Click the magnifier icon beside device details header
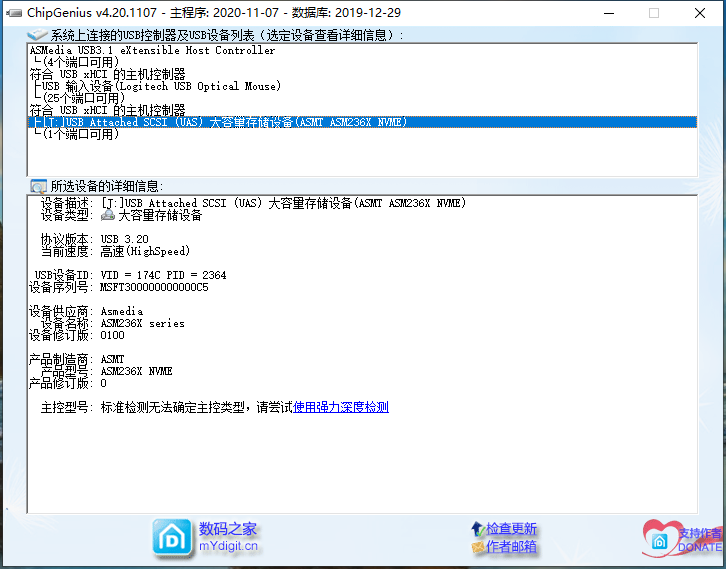 point(38,186)
